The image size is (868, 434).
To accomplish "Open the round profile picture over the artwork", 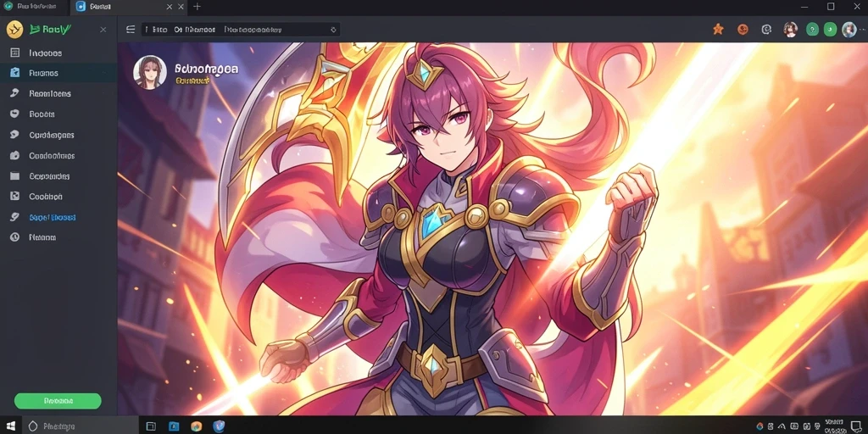I will click(150, 72).
